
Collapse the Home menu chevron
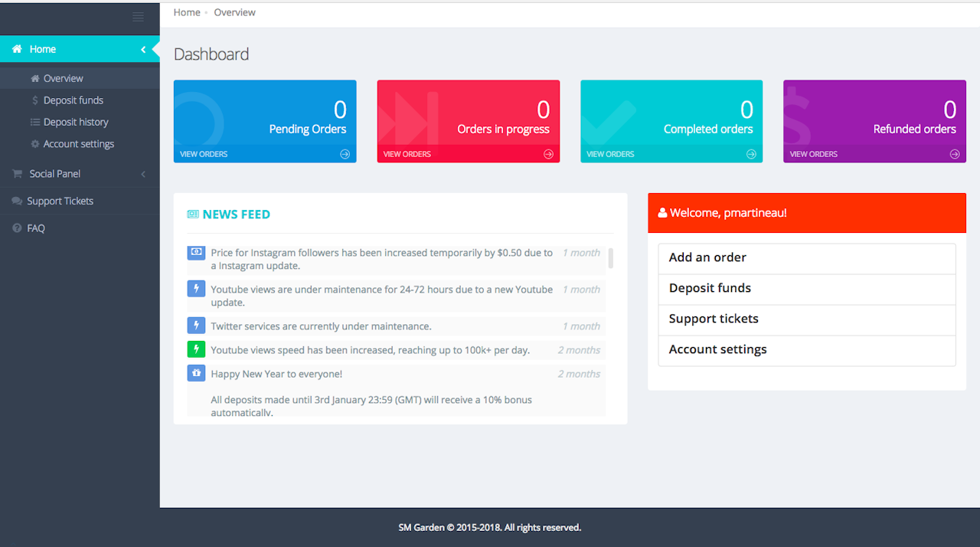tap(143, 49)
